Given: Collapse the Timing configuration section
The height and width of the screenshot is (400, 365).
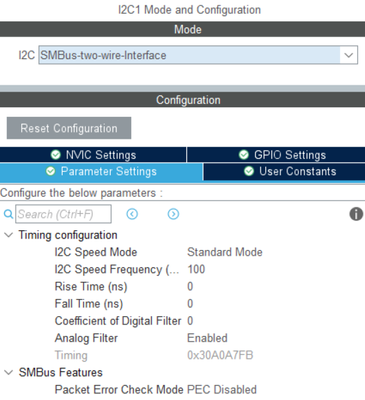Looking at the screenshot, I should coord(8,235).
